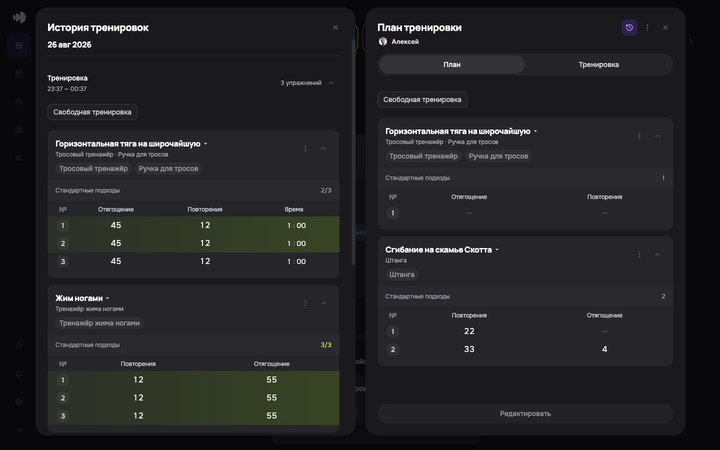Viewport: 720px width, 450px height.
Task: Click Свободная тренировка tag in plan panel
Action: (422, 100)
